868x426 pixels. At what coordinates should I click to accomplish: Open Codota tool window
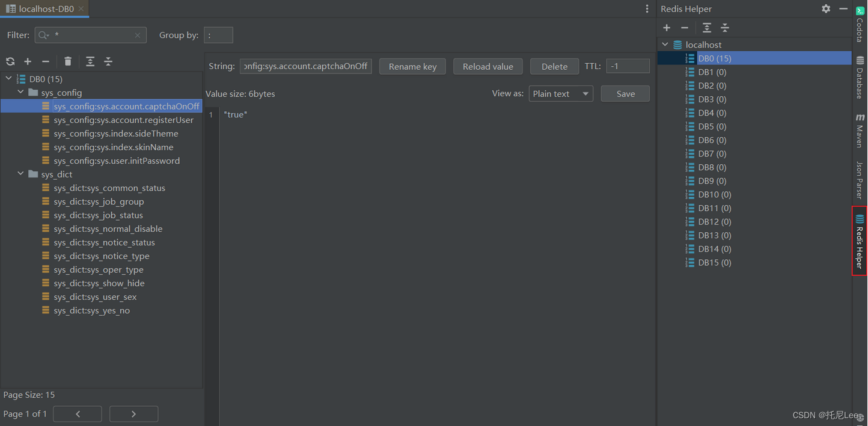860,24
